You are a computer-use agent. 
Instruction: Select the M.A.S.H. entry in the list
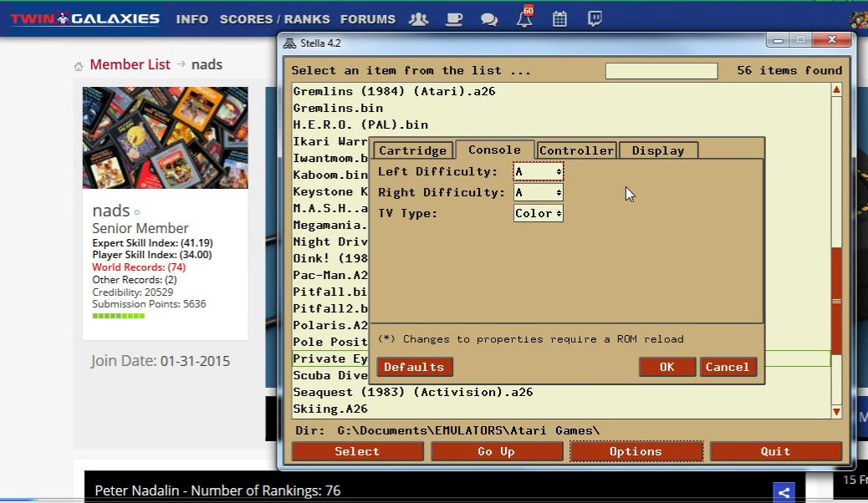(330, 208)
